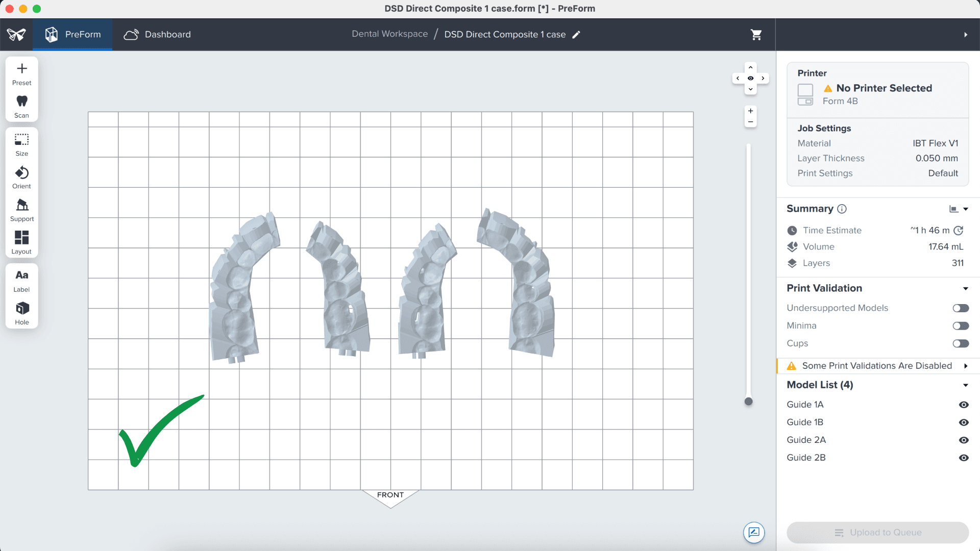
Task: Open the shopping cart icon
Action: [756, 34]
